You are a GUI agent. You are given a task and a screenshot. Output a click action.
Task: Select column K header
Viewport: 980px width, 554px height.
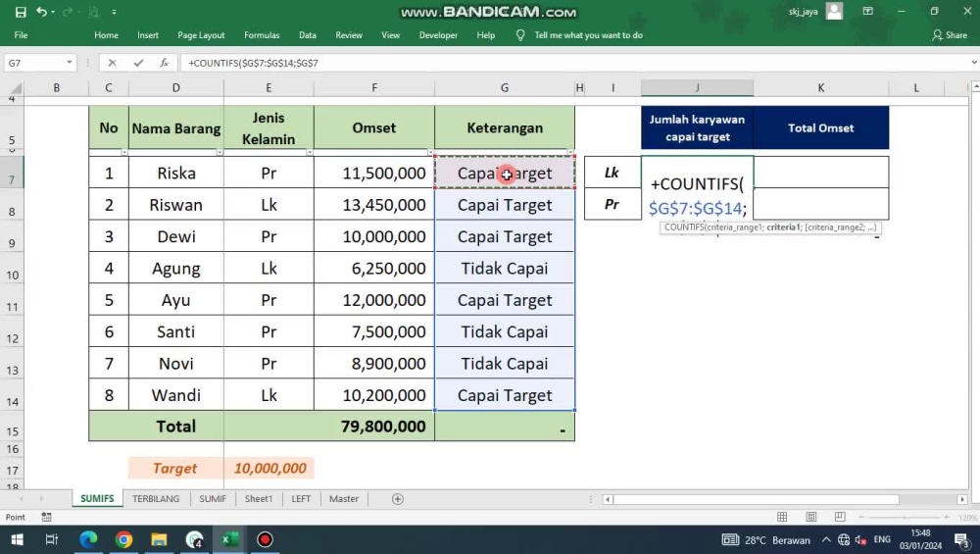pos(820,88)
